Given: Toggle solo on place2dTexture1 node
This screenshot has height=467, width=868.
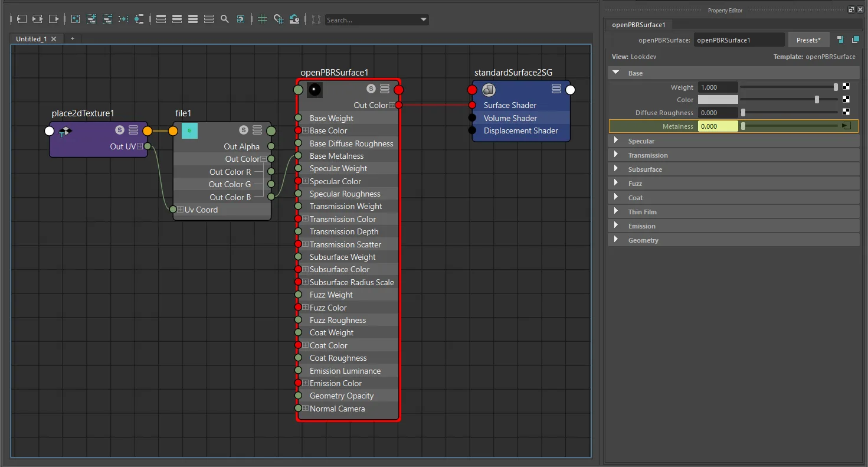Looking at the screenshot, I should tap(120, 130).
